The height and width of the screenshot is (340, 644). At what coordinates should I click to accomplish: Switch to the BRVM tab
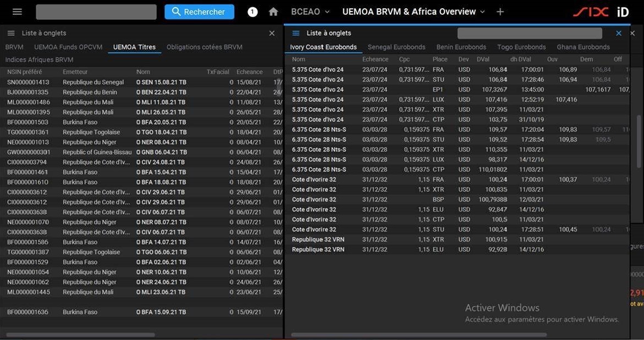14,47
